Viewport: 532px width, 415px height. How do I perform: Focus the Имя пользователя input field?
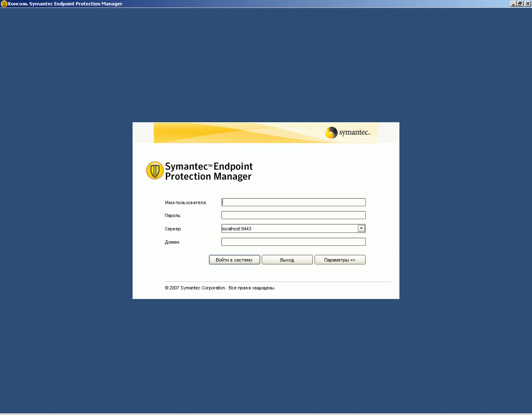click(x=293, y=203)
